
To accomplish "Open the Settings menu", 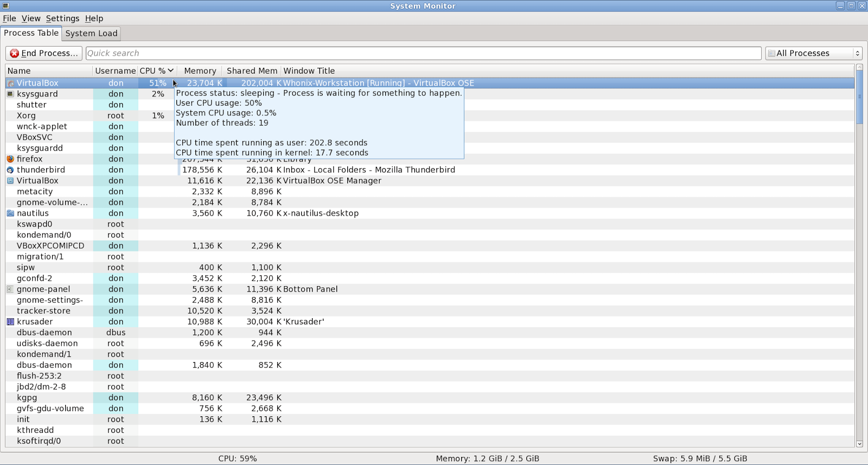I will [62, 18].
